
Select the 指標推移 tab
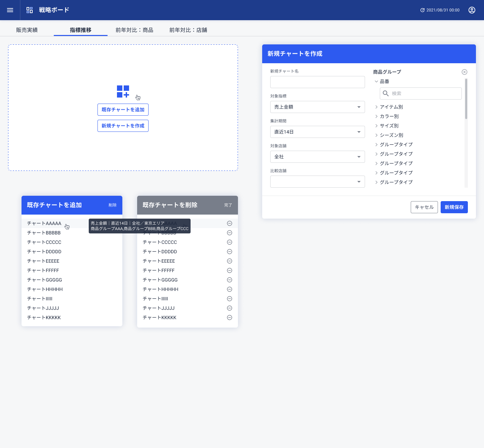pos(81,30)
